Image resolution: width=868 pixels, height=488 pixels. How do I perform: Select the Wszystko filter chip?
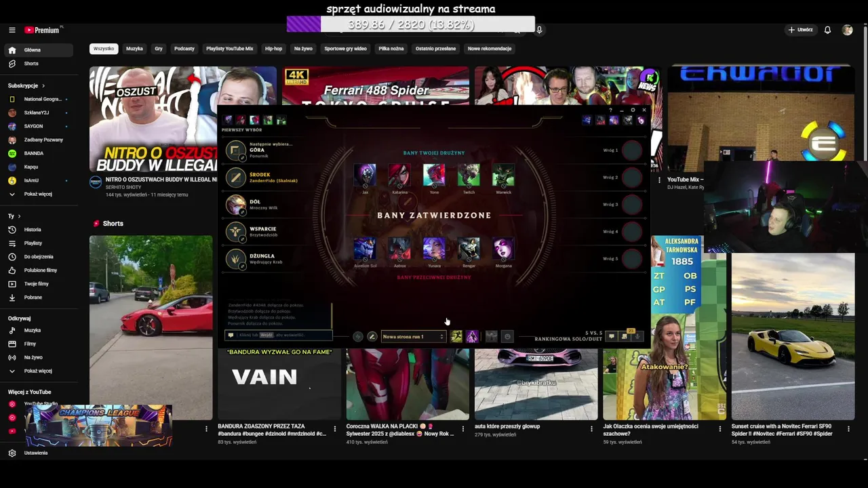coord(104,49)
